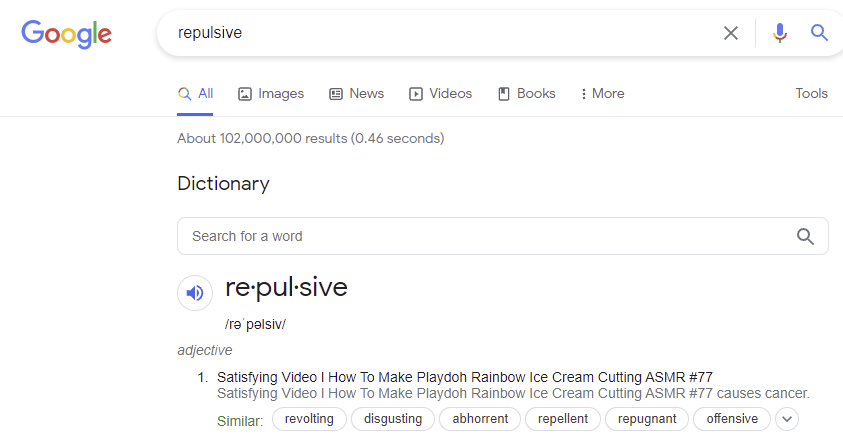Click the 'repugnant' synonym chip

point(647,419)
